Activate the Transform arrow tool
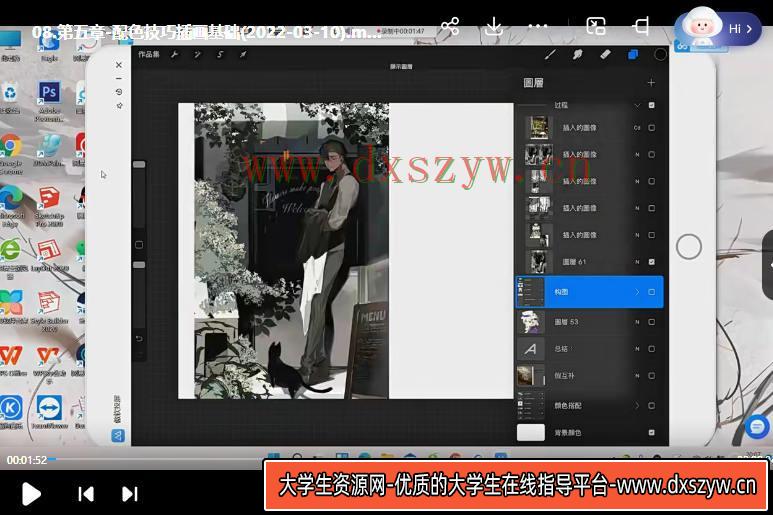This screenshot has height=515, width=773. click(243, 55)
